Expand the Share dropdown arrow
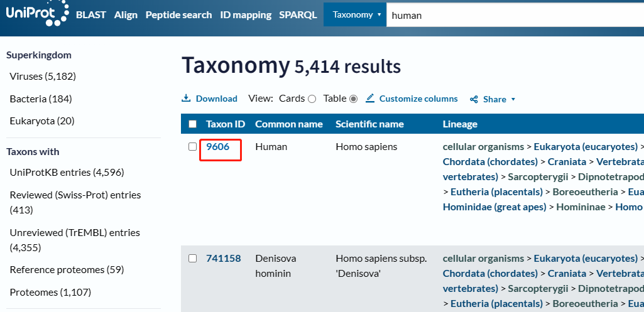The width and height of the screenshot is (644, 312). pos(513,99)
